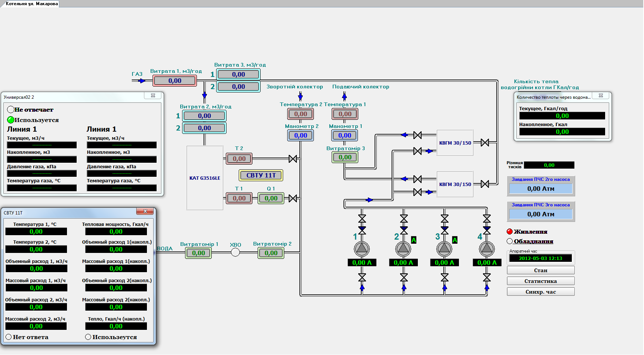This screenshot has width=644, height=355.
Task: Select the Не отвечает radio indicator
Action: 11,109
